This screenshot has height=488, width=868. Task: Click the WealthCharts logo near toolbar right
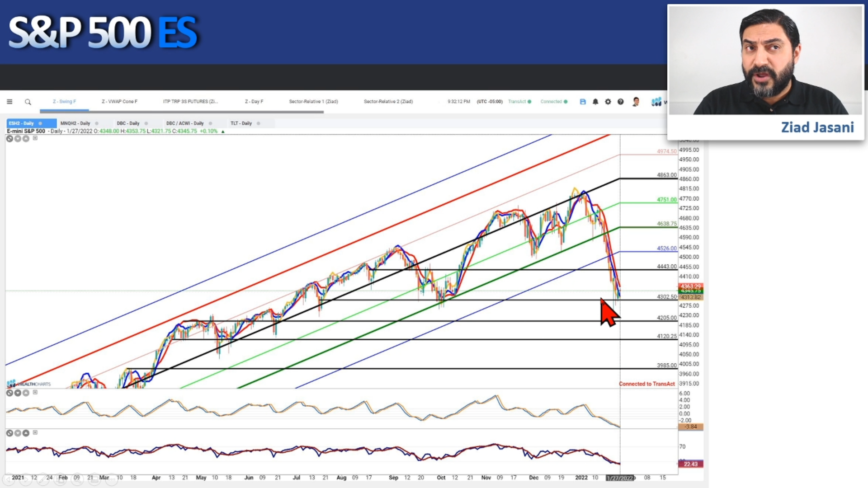point(656,102)
